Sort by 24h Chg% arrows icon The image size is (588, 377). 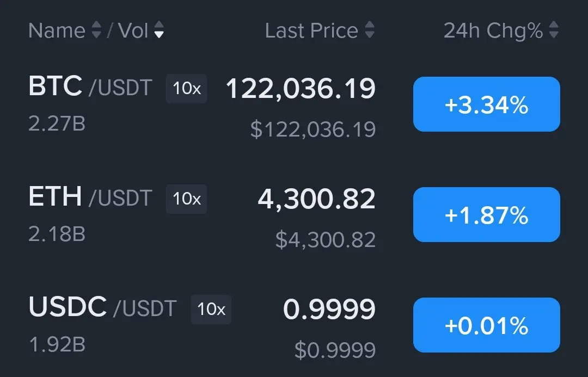tap(554, 29)
